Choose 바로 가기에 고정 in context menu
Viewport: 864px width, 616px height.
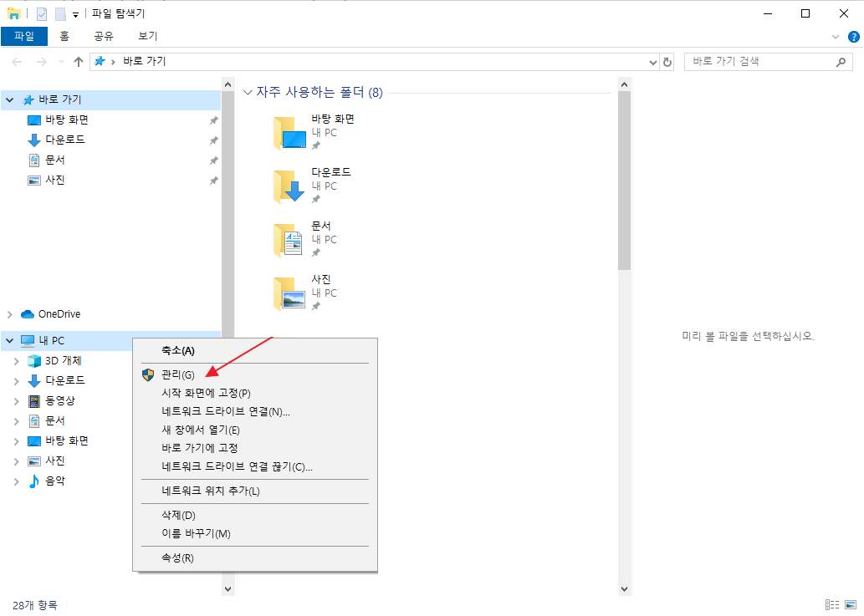(x=255, y=448)
